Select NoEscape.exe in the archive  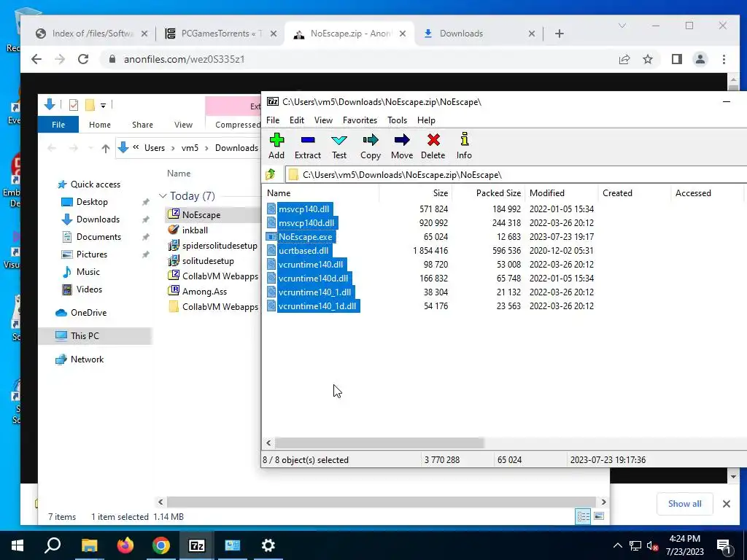click(306, 237)
